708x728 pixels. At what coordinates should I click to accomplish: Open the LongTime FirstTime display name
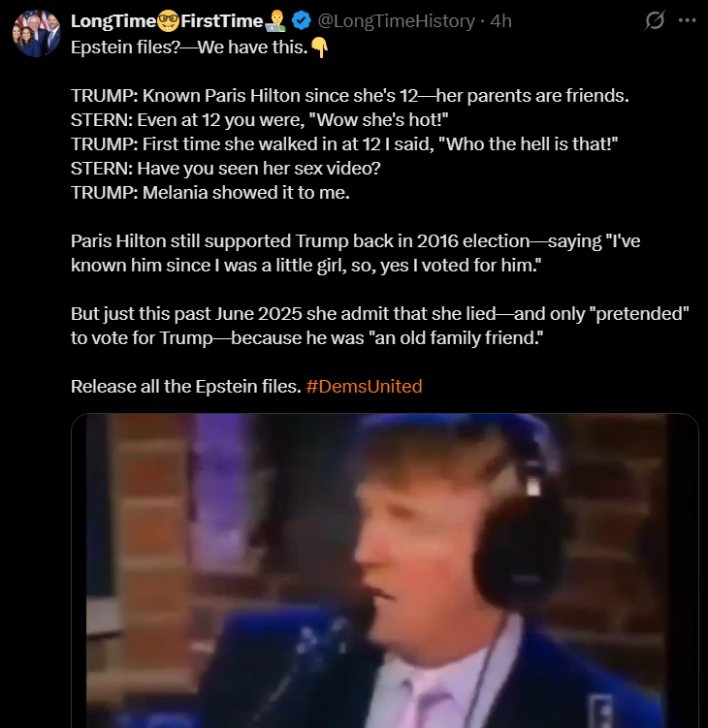pos(178,21)
